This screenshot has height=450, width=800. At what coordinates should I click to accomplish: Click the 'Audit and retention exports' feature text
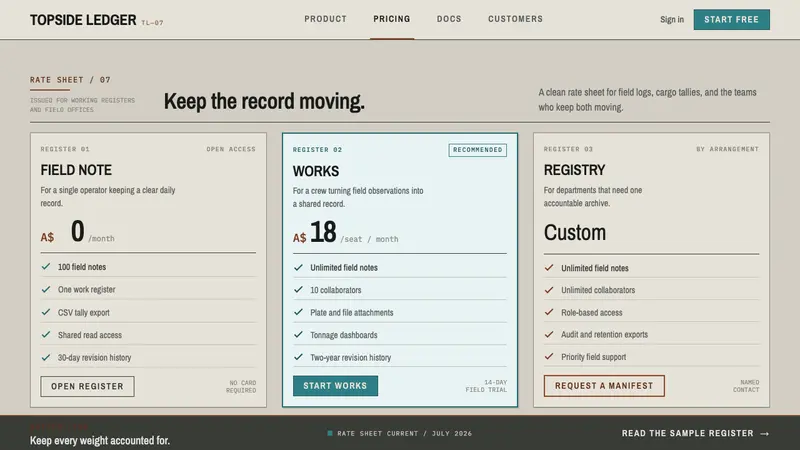(x=605, y=334)
